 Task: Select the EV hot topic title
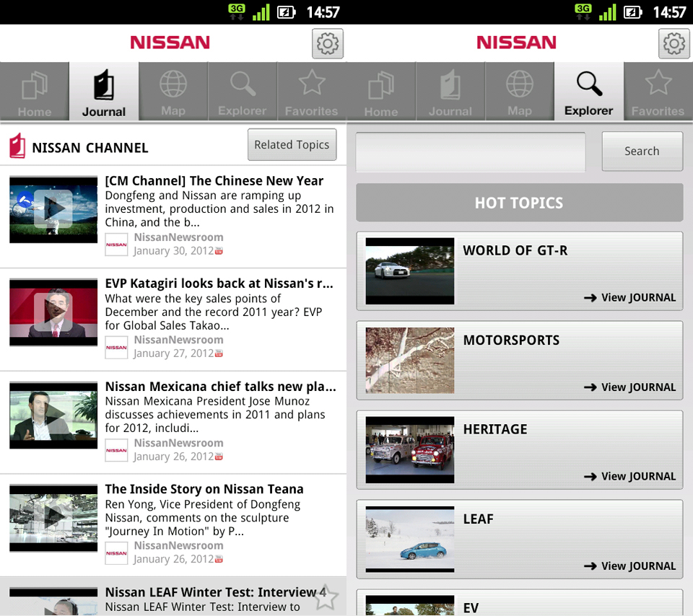[471, 608]
